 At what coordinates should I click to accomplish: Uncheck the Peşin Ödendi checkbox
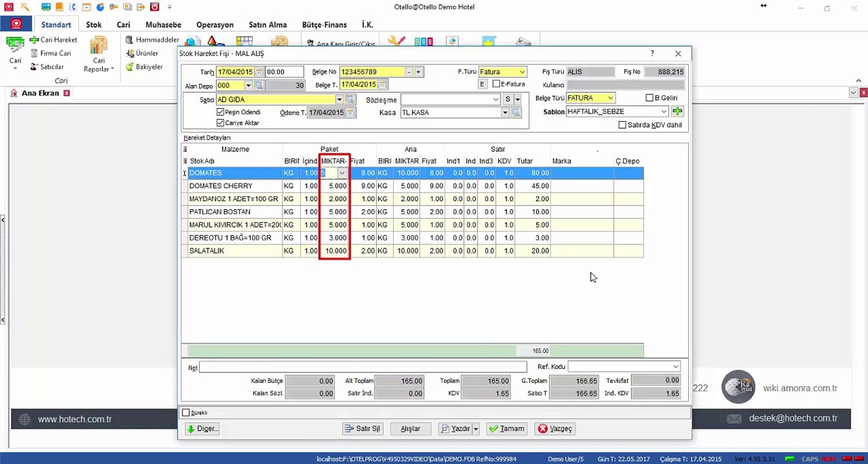click(220, 112)
